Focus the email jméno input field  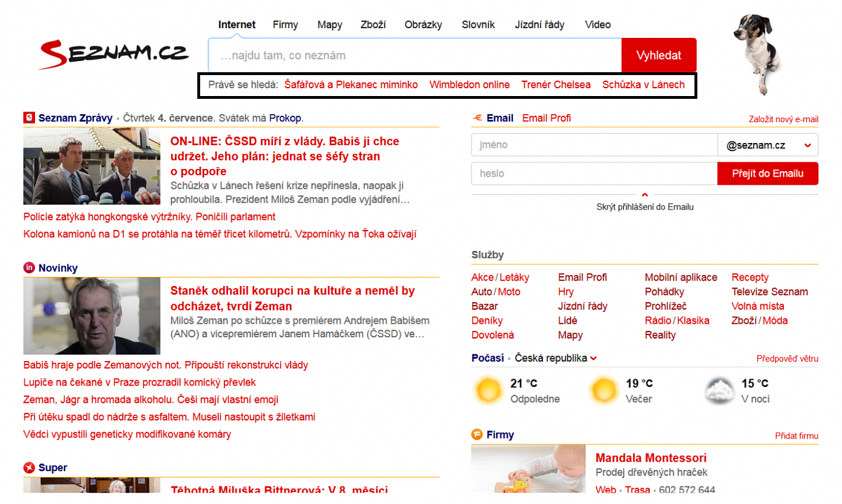[x=594, y=145]
